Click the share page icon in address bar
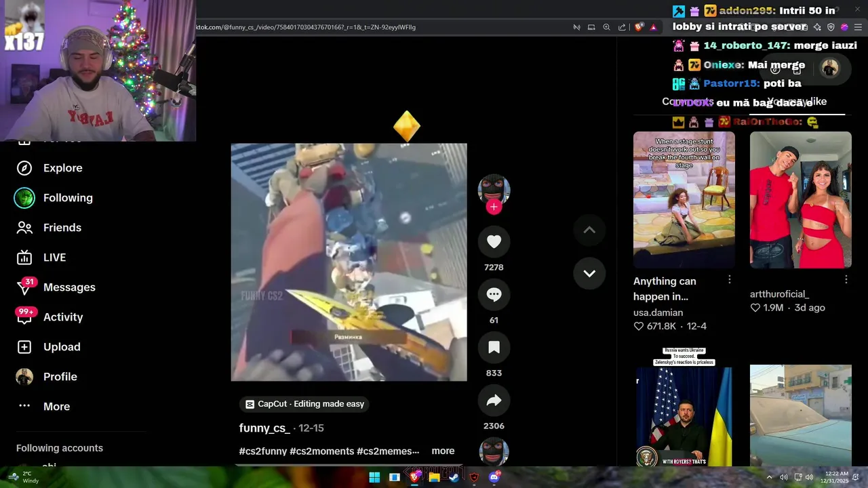Image resolution: width=868 pixels, height=488 pixels. [622, 27]
